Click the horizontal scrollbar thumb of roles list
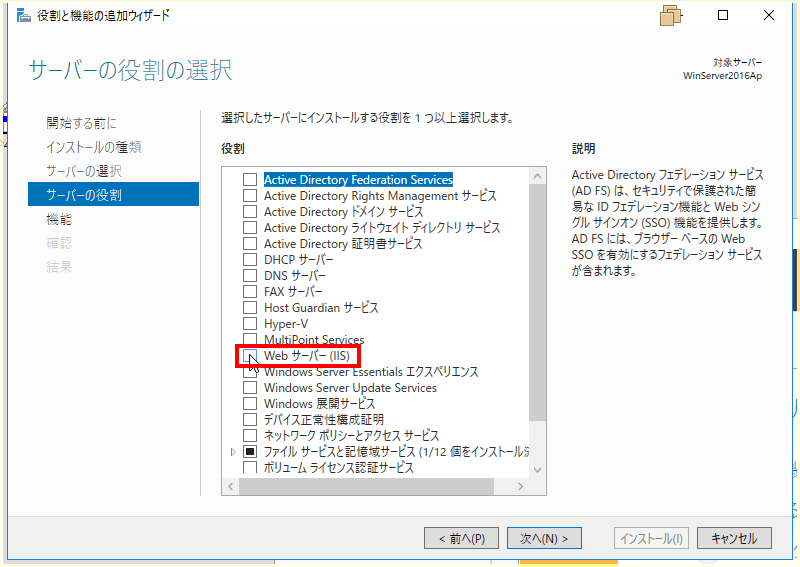Viewport: 800px width, 567px height. (366, 486)
